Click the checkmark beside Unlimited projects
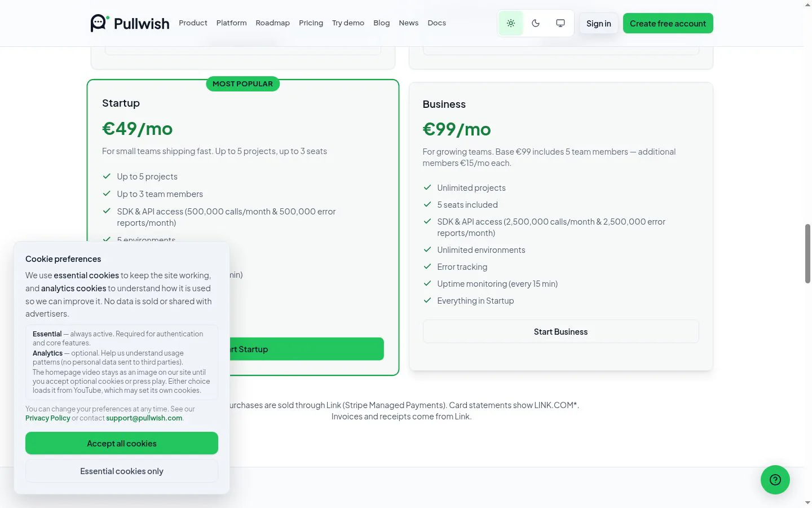Screen dimensions: 812x508 (427, 187)
